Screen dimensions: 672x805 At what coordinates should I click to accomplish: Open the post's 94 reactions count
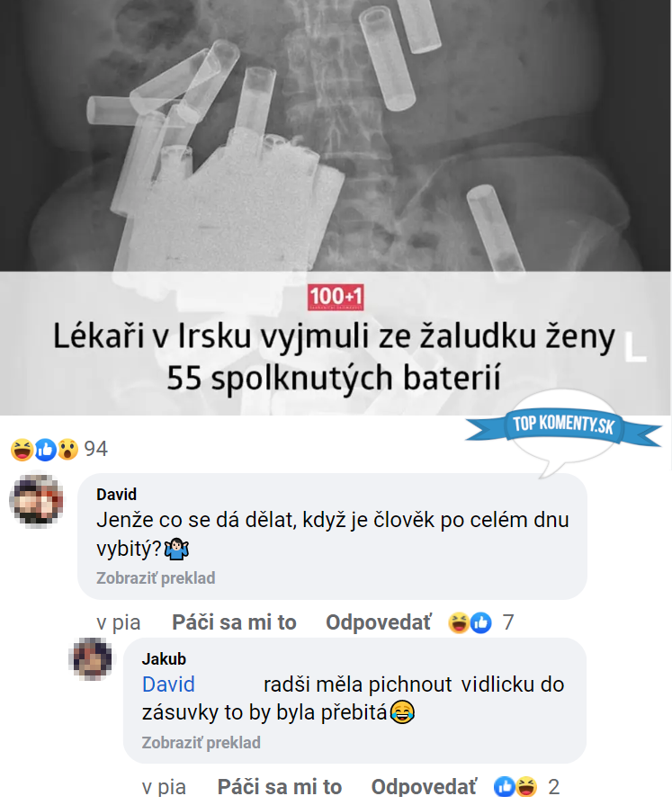(96, 449)
